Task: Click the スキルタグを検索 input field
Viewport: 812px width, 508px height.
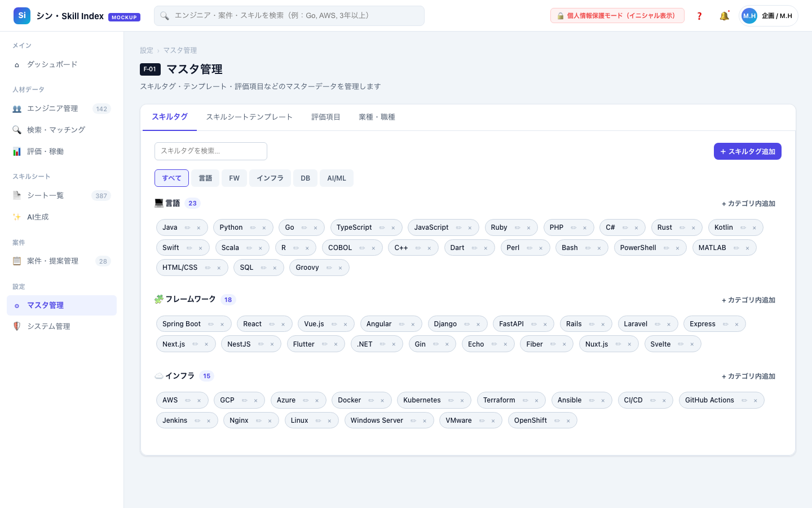Action: (211, 151)
